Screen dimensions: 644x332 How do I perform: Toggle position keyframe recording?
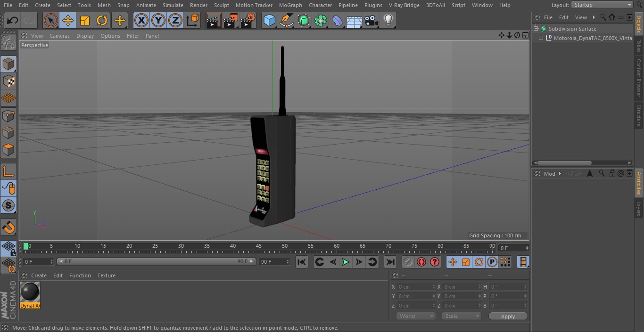453,262
